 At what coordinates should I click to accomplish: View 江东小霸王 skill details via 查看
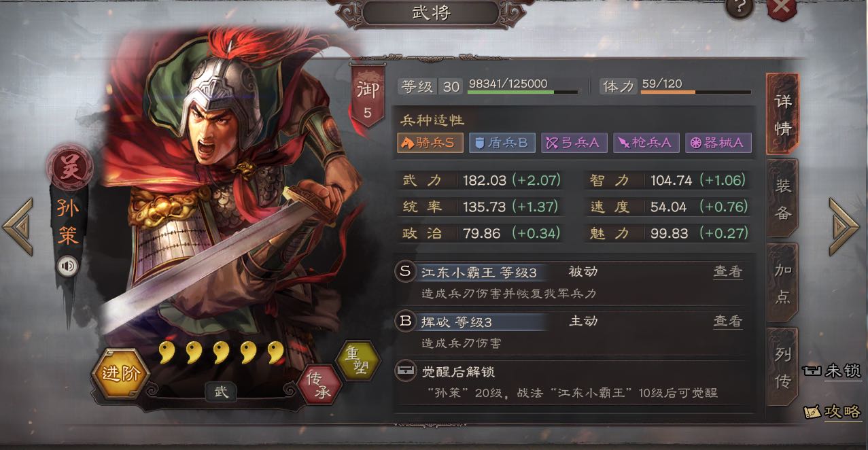[x=727, y=272]
